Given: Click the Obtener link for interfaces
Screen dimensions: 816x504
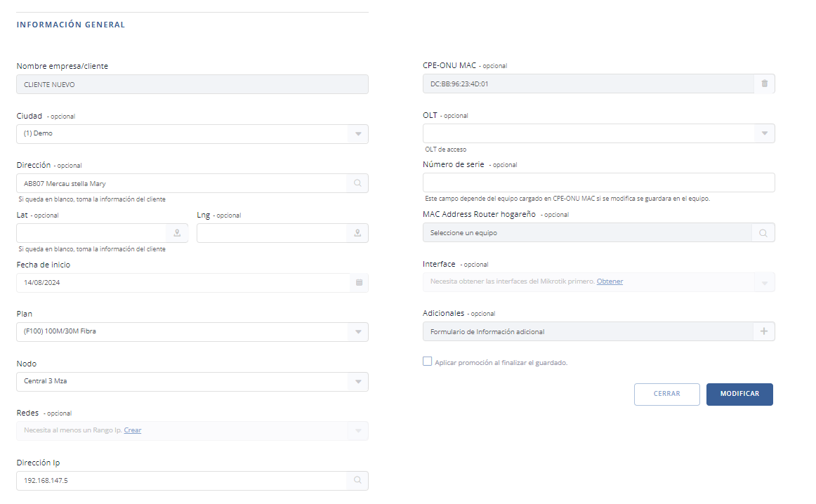Looking at the screenshot, I should (610, 281).
